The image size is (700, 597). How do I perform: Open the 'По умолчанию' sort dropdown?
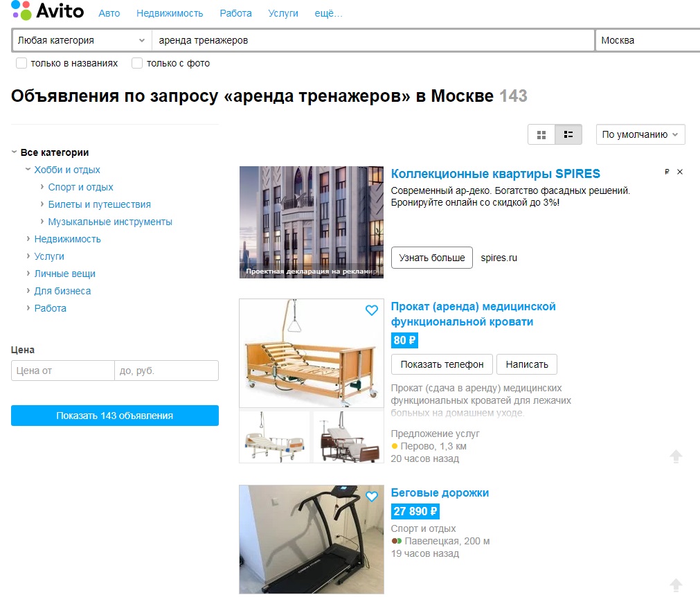pyautogui.click(x=640, y=134)
